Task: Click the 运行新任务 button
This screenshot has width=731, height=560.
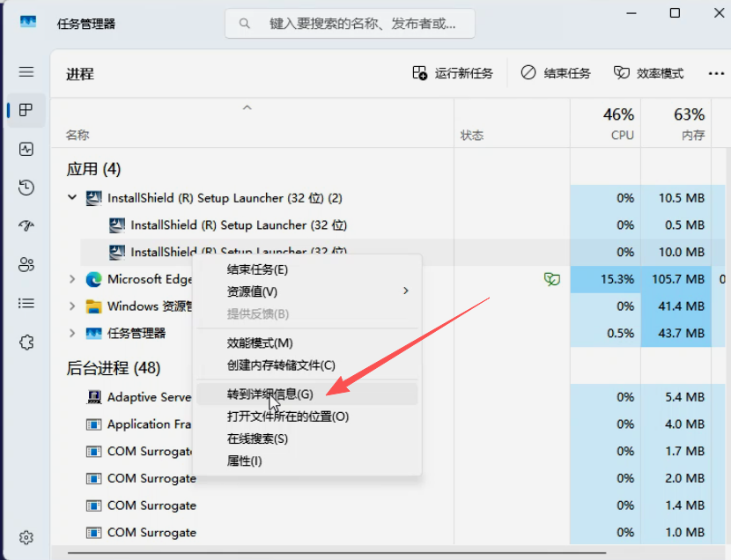Action: click(453, 73)
